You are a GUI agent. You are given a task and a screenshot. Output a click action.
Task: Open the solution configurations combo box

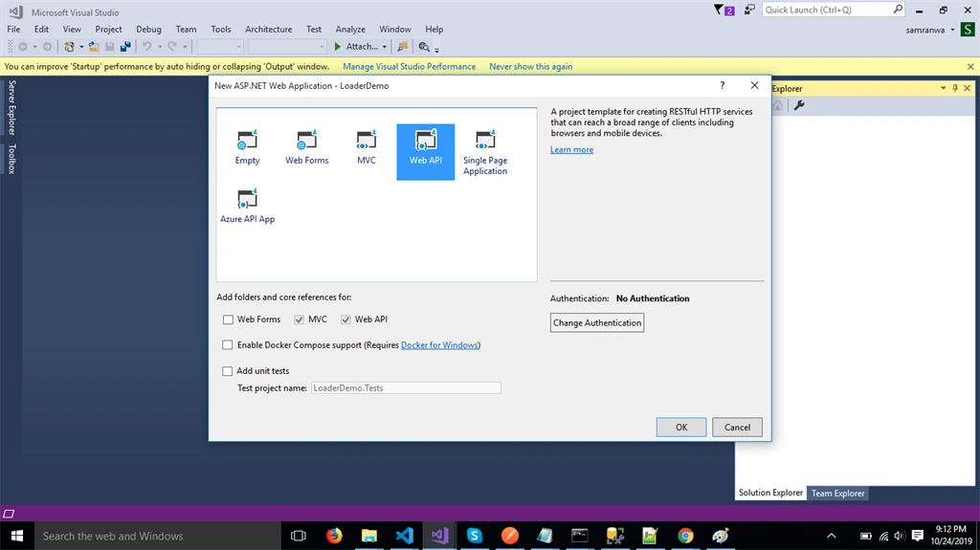coord(219,47)
